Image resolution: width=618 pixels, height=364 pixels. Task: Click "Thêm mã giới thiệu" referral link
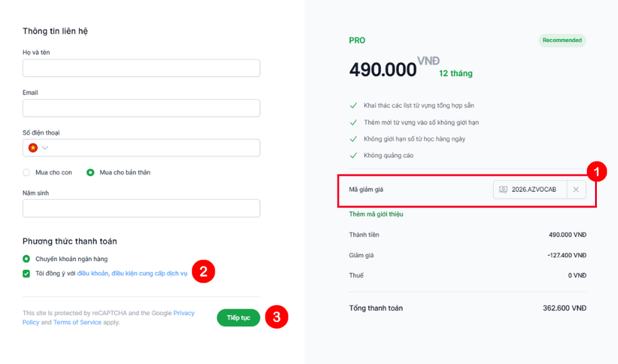(x=376, y=214)
